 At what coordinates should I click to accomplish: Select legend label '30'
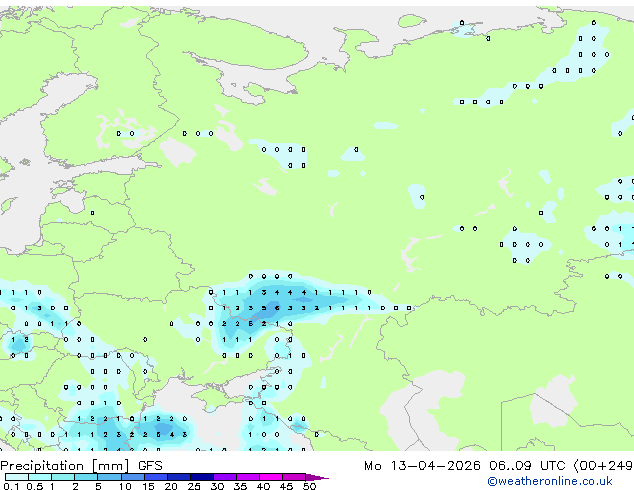[217, 486]
